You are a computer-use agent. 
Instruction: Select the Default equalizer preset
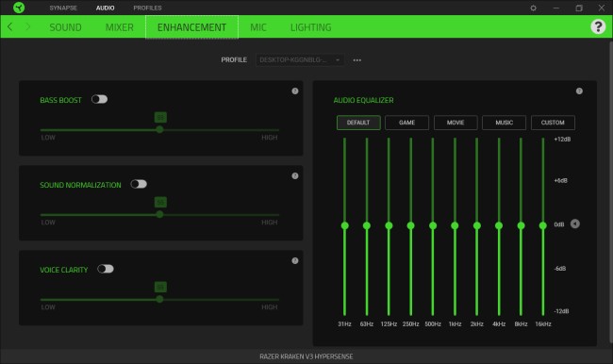(358, 123)
